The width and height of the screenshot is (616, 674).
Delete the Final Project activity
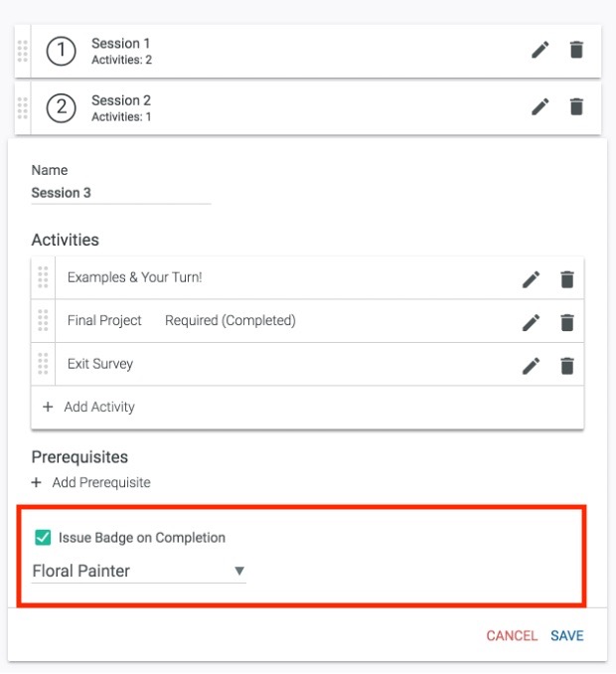click(567, 322)
